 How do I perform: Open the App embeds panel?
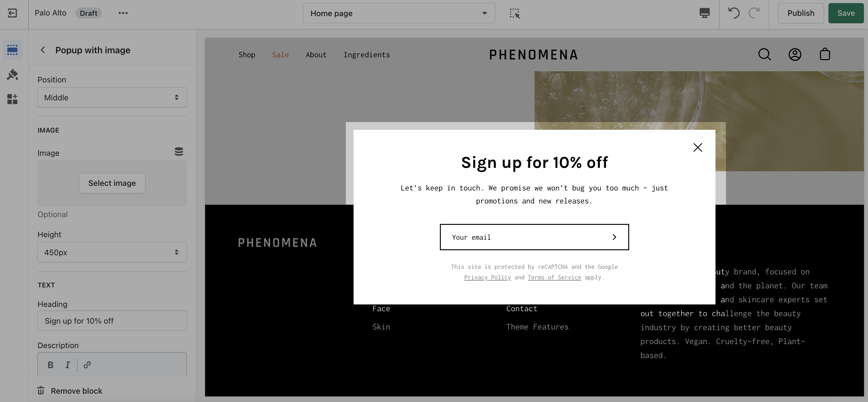(12, 99)
